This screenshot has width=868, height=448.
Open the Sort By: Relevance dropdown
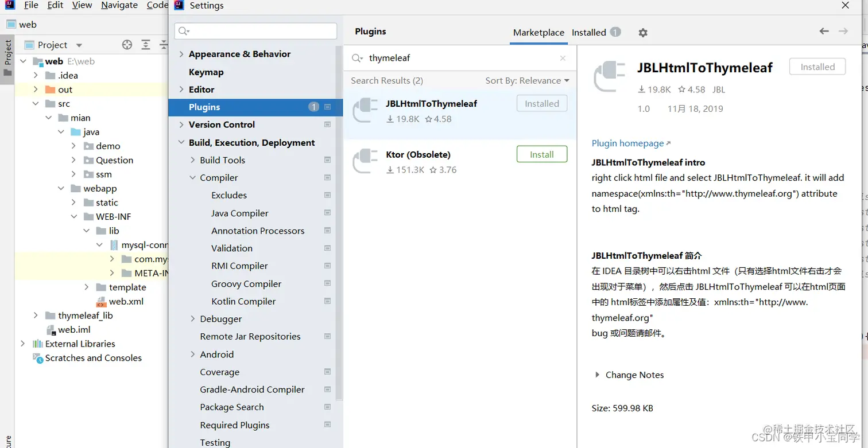coord(527,80)
